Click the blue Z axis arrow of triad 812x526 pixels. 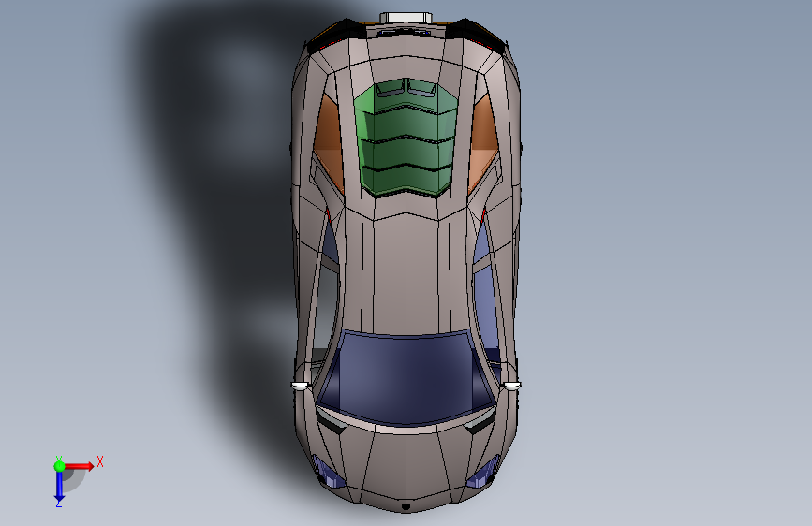click(x=59, y=487)
